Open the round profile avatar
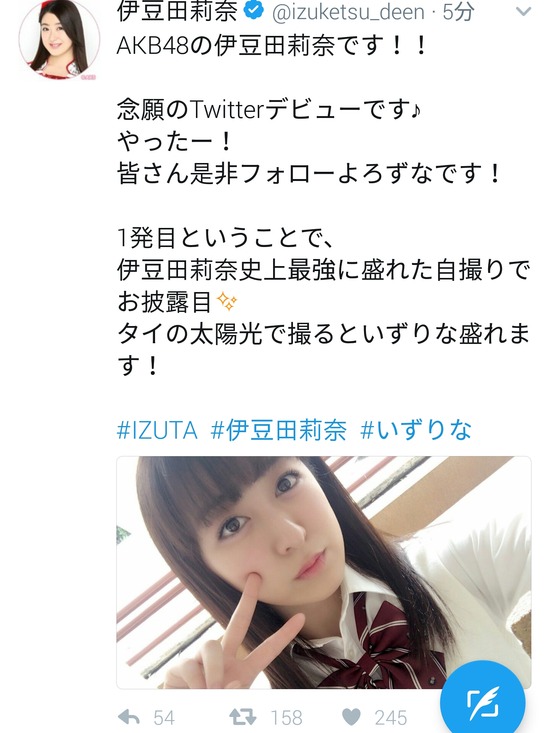Viewport: 550px width, 733px height. (x=59, y=39)
